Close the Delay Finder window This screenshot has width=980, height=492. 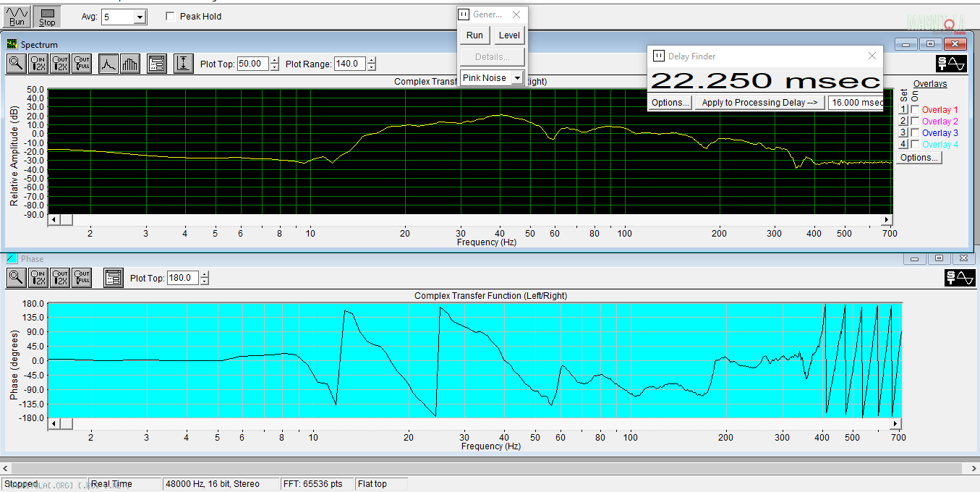coord(872,56)
